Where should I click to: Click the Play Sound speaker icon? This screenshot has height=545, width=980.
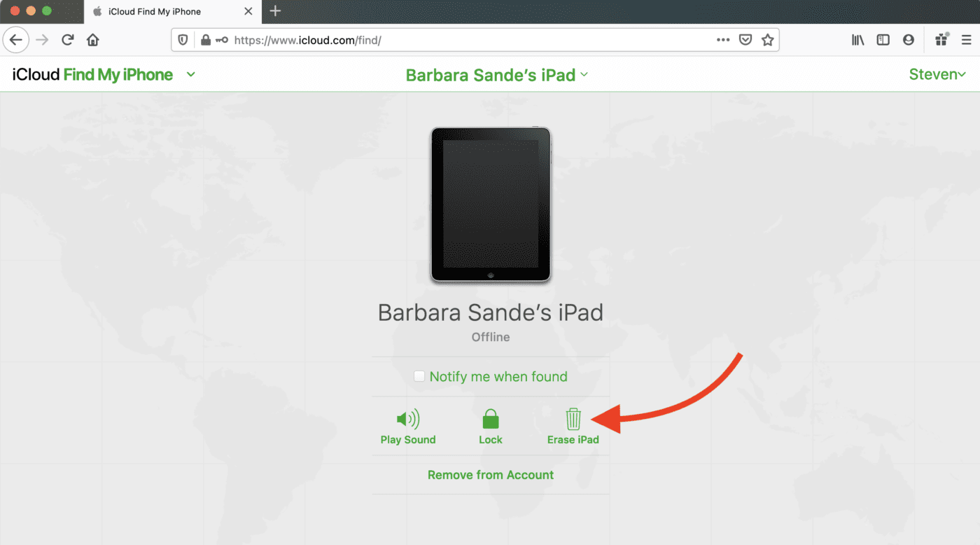407,420
